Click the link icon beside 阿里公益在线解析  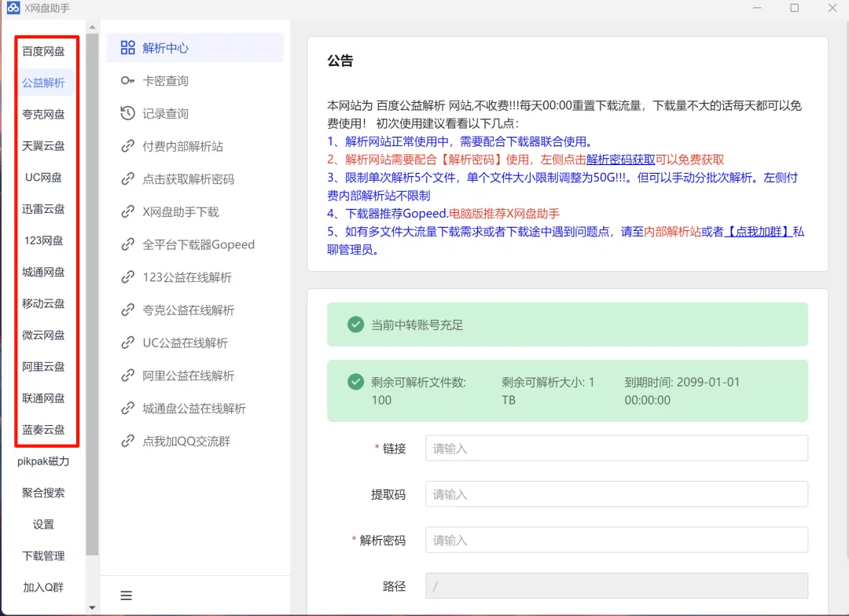click(x=128, y=375)
